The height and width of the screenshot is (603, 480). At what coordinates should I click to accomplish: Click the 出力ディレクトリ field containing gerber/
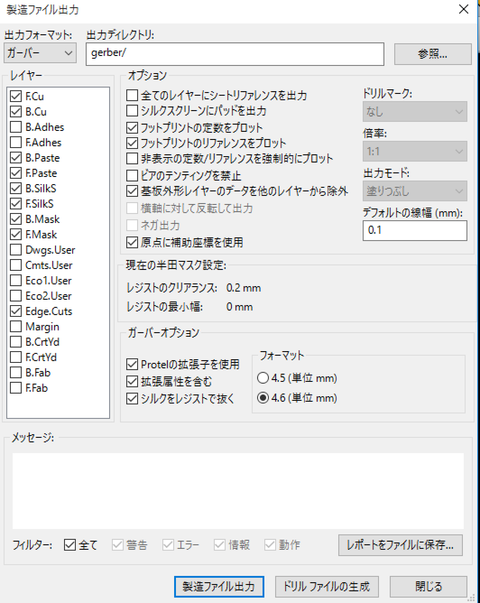tap(235, 54)
